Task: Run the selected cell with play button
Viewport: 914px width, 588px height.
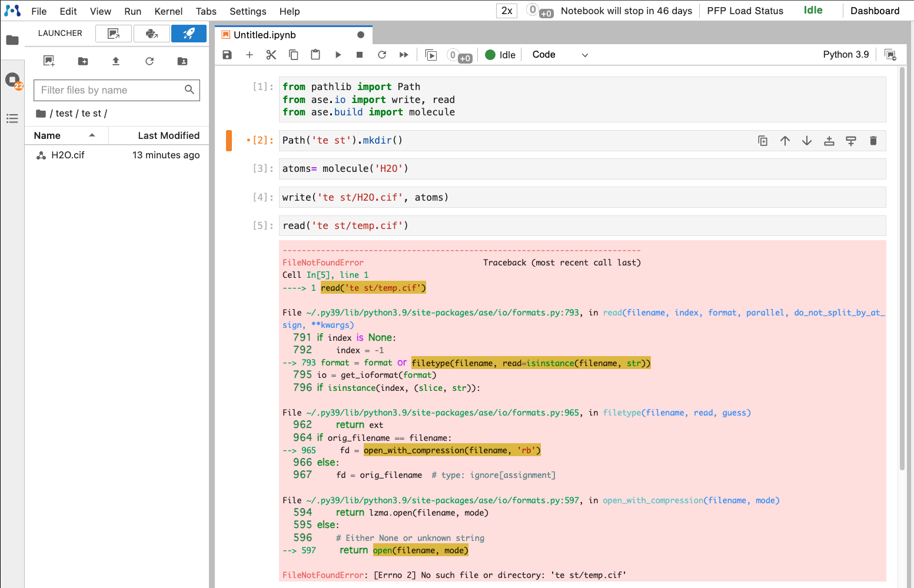Action: click(338, 55)
